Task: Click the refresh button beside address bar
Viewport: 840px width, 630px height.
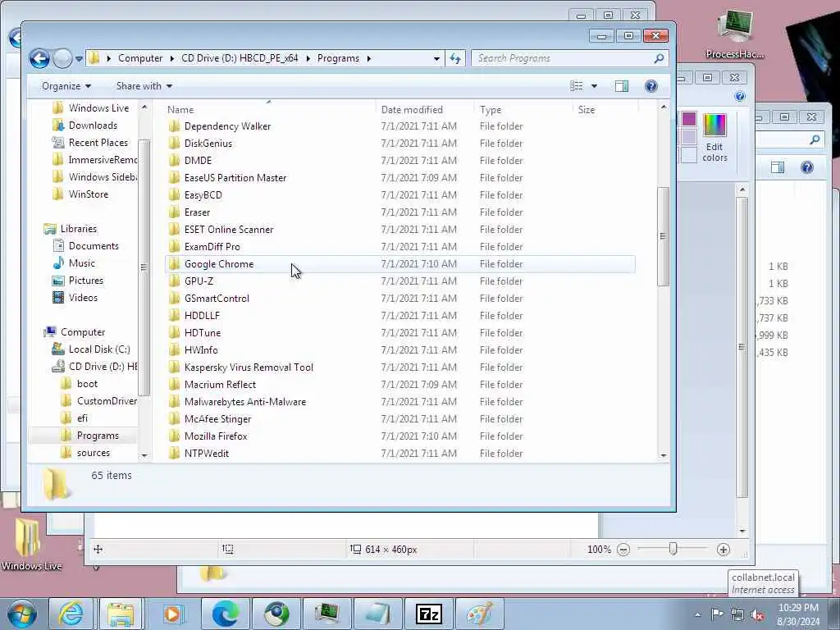Action: pos(455,58)
